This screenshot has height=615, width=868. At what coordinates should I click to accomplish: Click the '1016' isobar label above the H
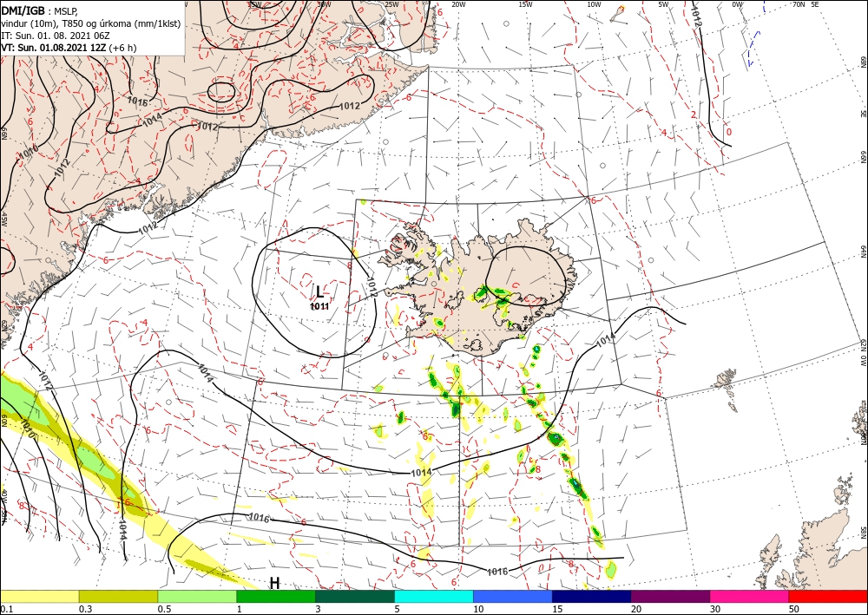click(259, 518)
